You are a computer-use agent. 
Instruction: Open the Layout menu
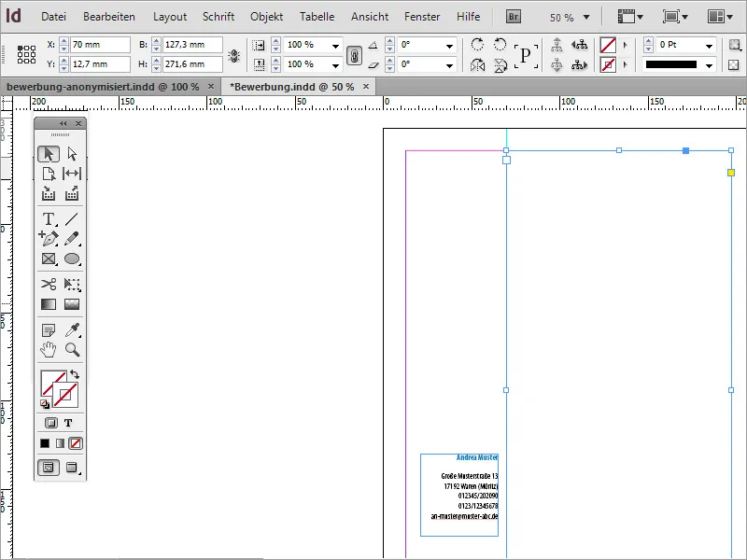coord(170,17)
